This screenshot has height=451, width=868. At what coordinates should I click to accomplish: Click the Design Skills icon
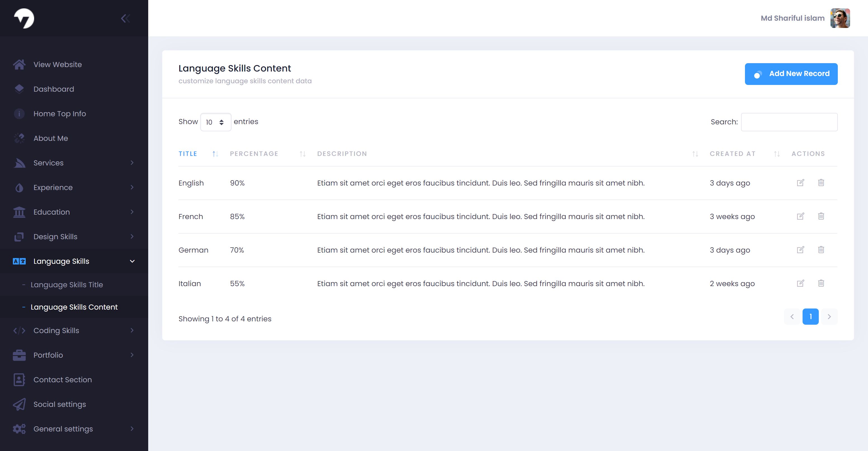pos(19,236)
